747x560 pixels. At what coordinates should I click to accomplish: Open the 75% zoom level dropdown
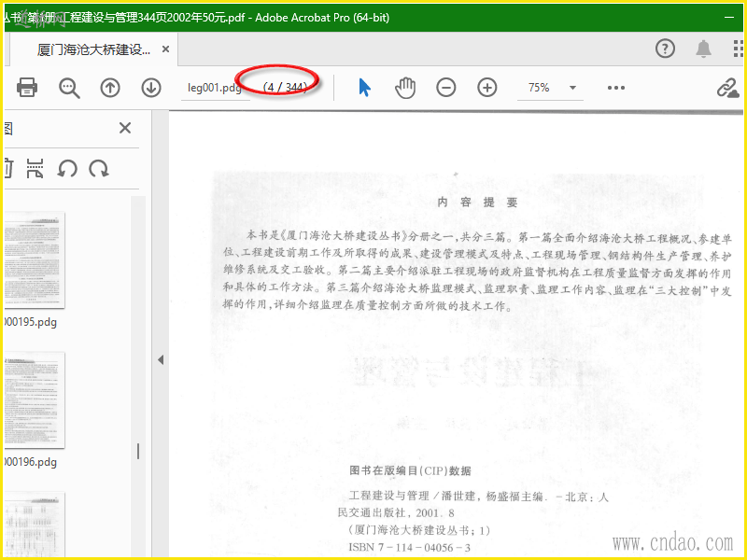coord(572,88)
